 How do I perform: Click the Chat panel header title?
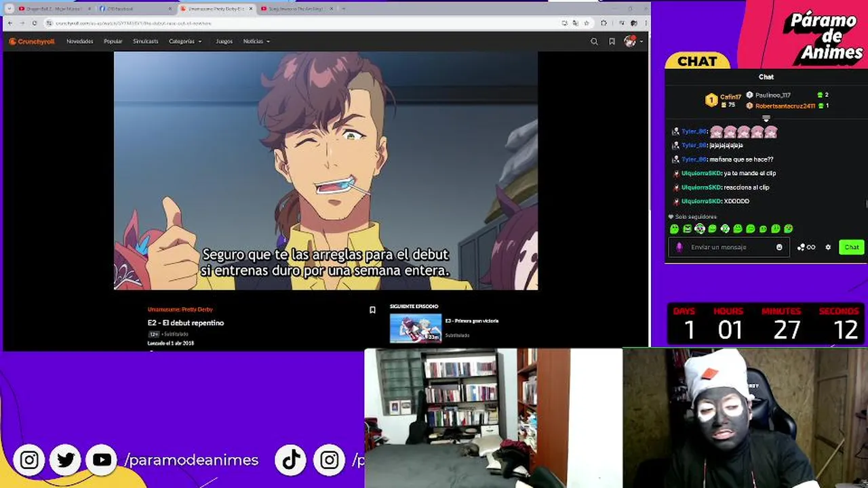766,77
